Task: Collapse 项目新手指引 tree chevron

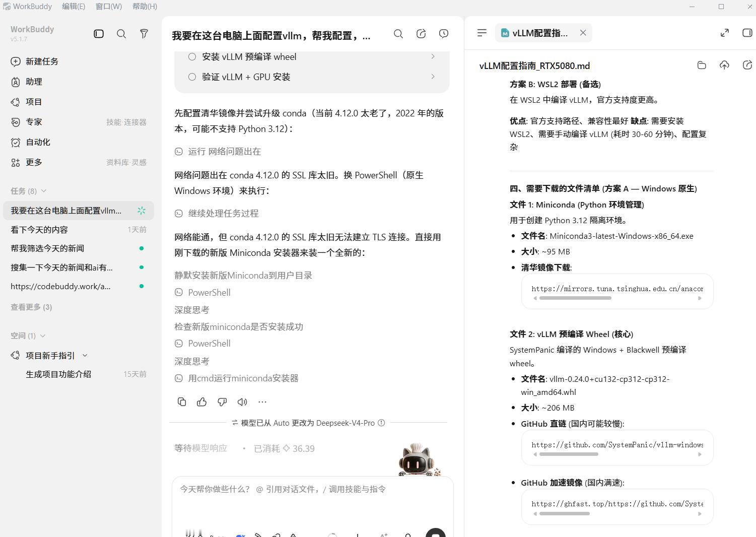Action: click(x=85, y=356)
